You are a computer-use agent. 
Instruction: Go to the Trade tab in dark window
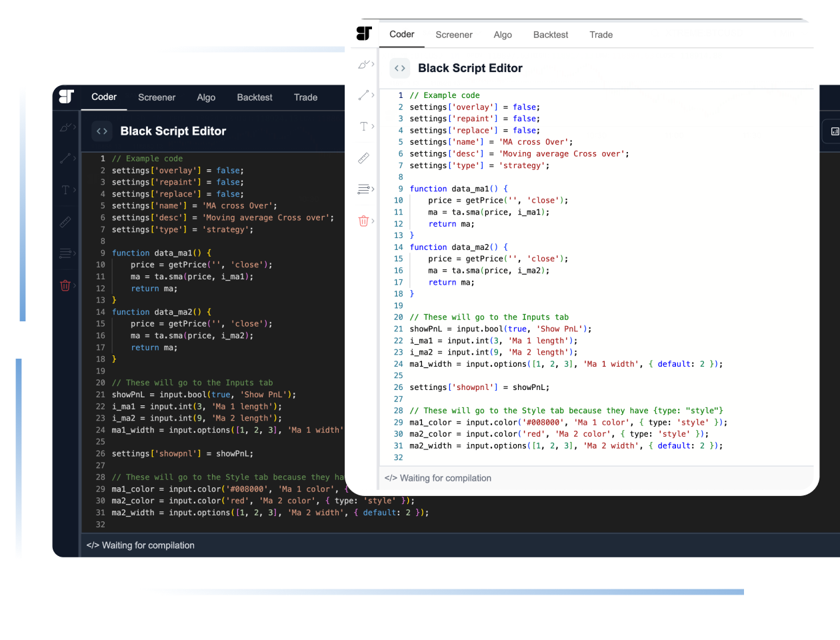coord(305,97)
